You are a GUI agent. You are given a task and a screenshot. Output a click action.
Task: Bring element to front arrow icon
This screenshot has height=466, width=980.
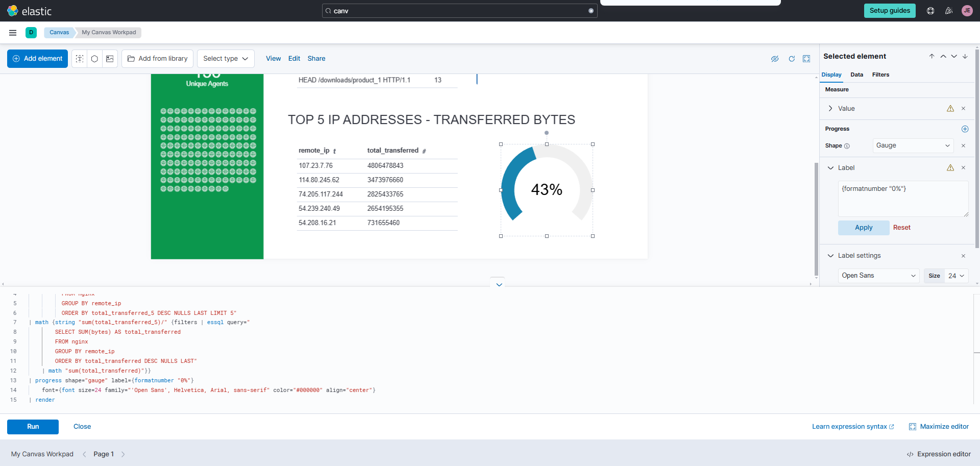point(932,56)
